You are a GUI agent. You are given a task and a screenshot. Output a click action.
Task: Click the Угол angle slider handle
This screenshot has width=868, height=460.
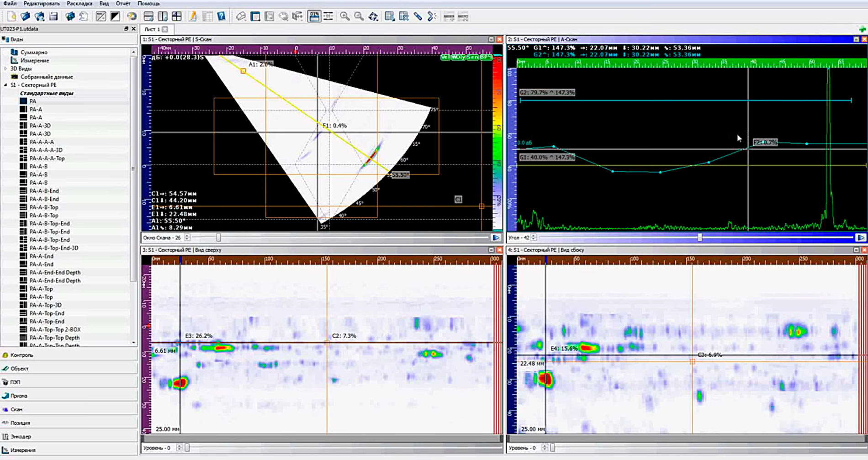[699, 238]
